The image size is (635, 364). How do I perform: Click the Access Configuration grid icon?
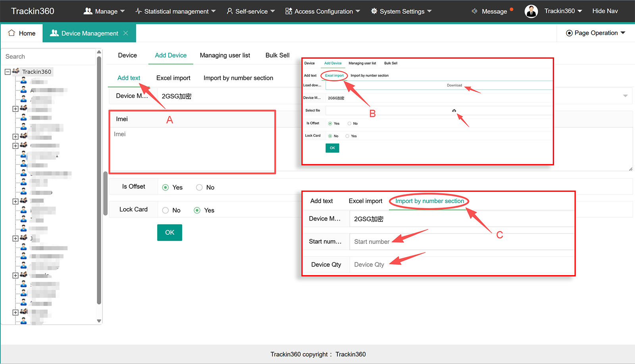(x=289, y=11)
